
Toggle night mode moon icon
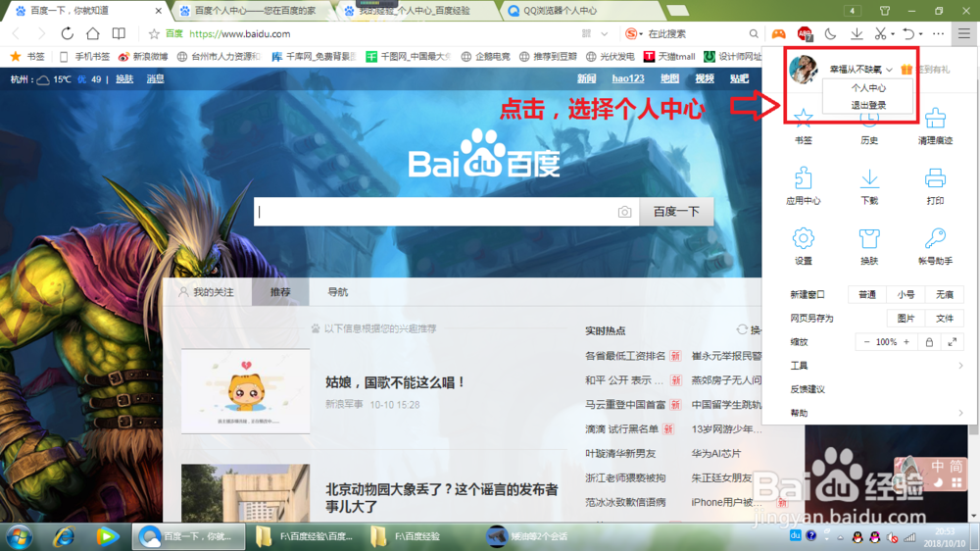[x=830, y=33]
